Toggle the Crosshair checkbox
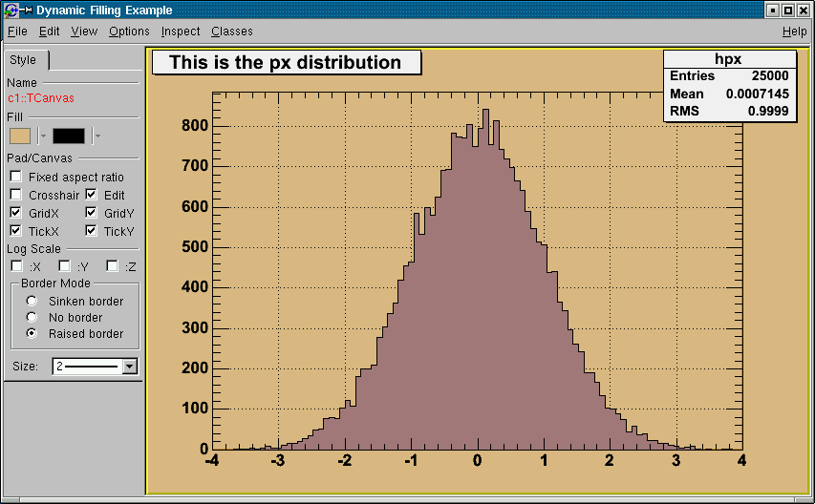The image size is (815, 504). (x=16, y=195)
